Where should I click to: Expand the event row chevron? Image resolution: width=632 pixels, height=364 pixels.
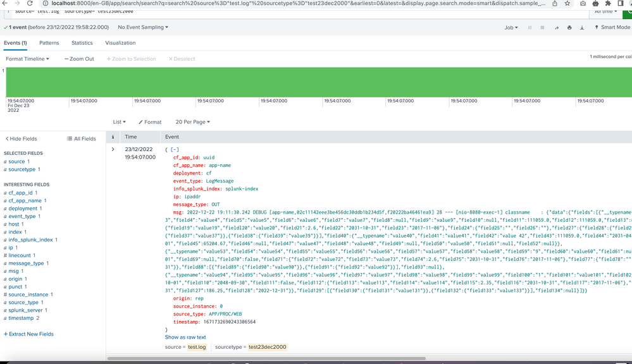113,150
